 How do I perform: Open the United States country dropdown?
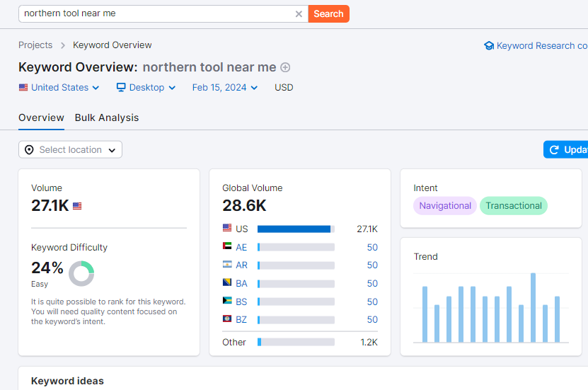pos(59,87)
